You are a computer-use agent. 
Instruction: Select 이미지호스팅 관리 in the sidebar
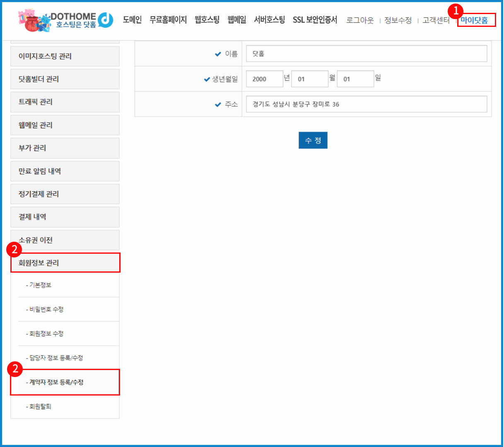[65, 56]
